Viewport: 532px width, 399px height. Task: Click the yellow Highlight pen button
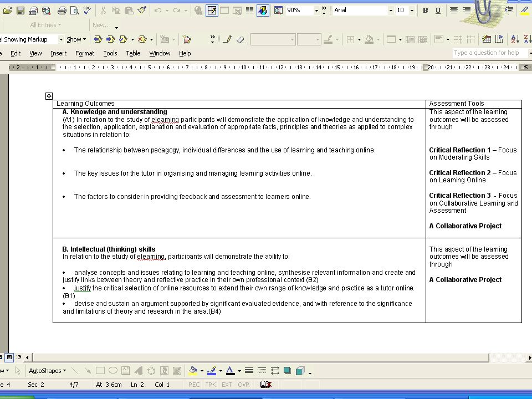point(525,11)
